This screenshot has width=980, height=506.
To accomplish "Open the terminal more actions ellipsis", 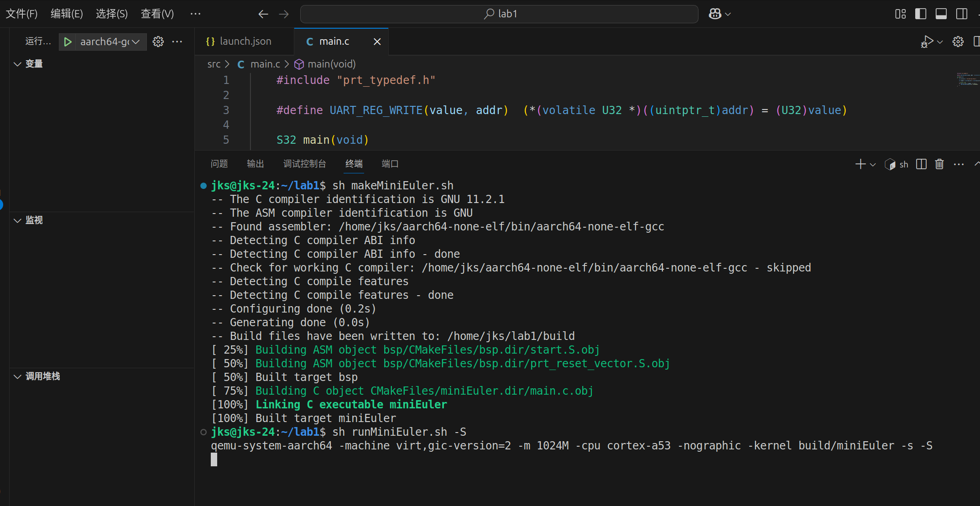I will (958, 164).
